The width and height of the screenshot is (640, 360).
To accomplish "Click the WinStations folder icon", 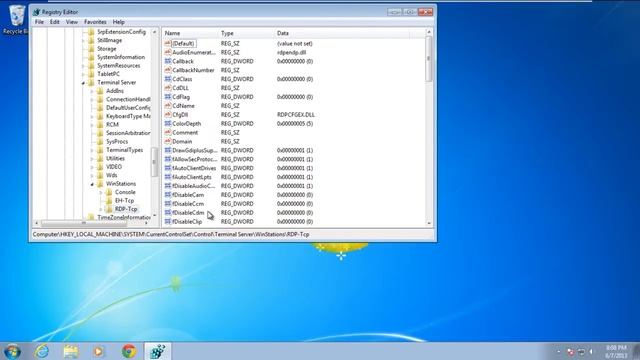I will click(100, 184).
